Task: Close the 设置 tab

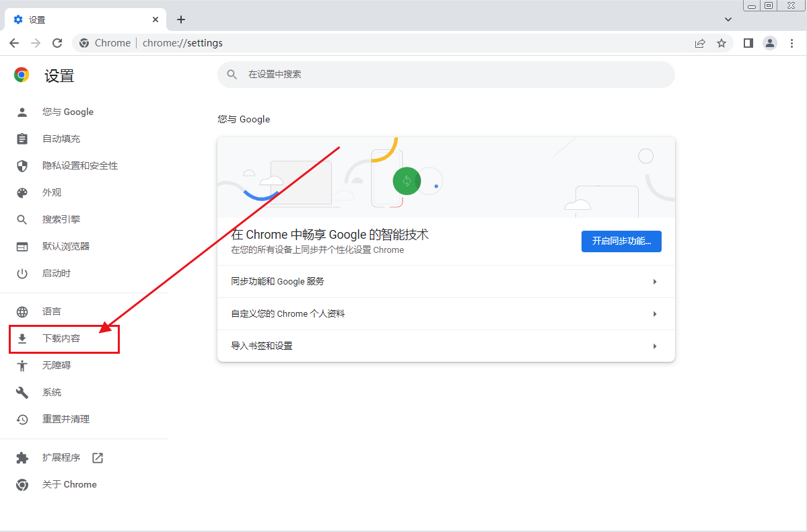Action: (155, 20)
